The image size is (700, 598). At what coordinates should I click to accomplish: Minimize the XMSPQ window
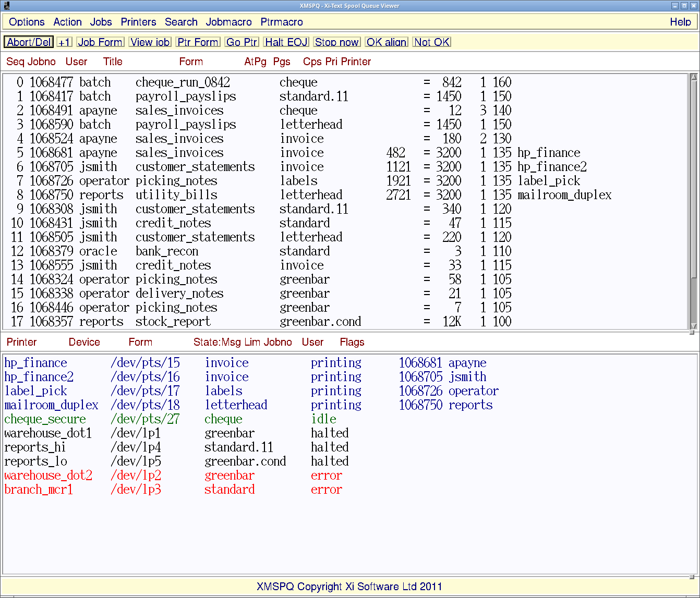pyautogui.click(x=674, y=6)
